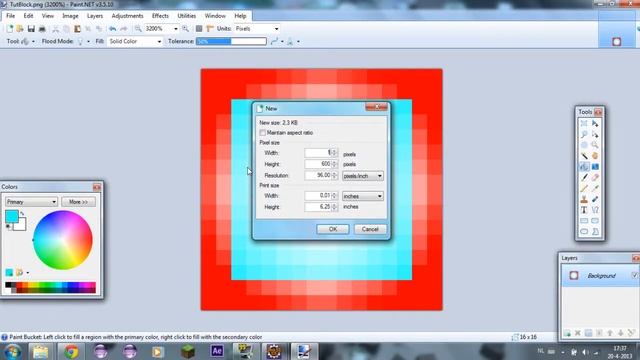The image size is (640, 360).
Task: Check Maintain aspect ratio
Action: (262, 133)
